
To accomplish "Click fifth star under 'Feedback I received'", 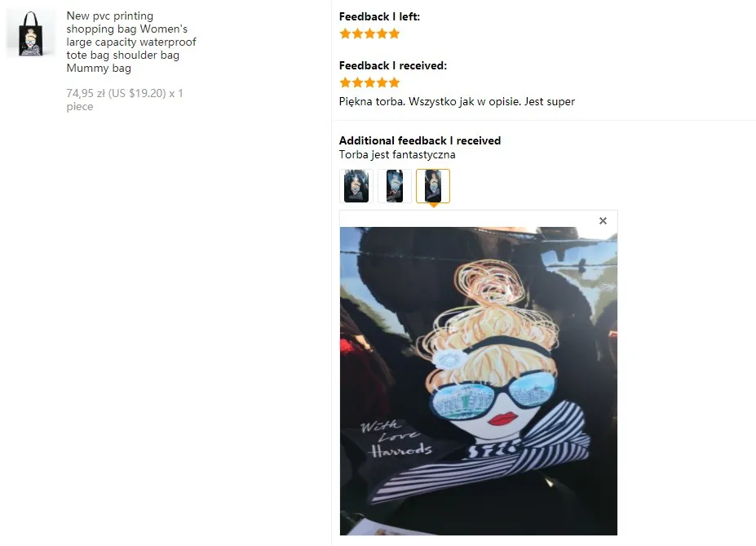I will click(x=395, y=82).
